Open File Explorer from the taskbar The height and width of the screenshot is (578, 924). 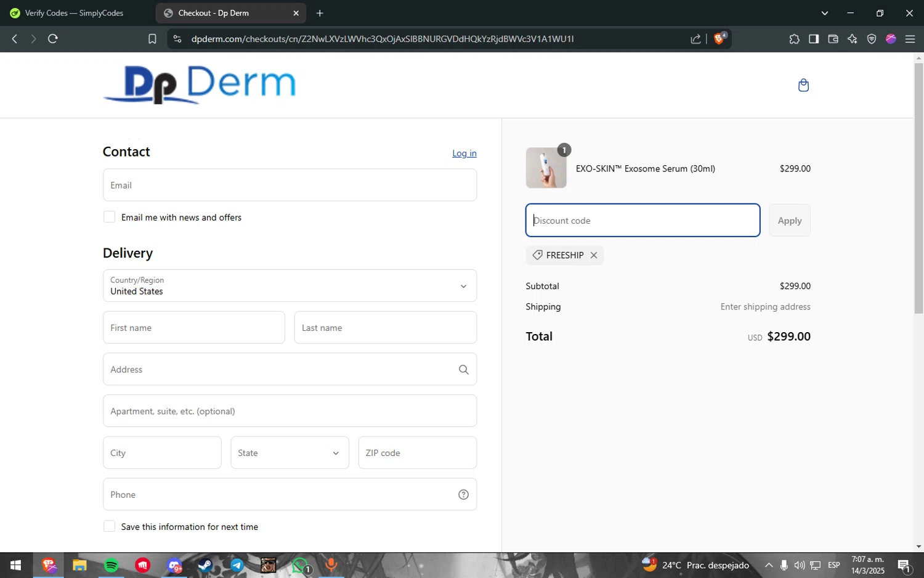pyautogui.click(x=79, y=565)
